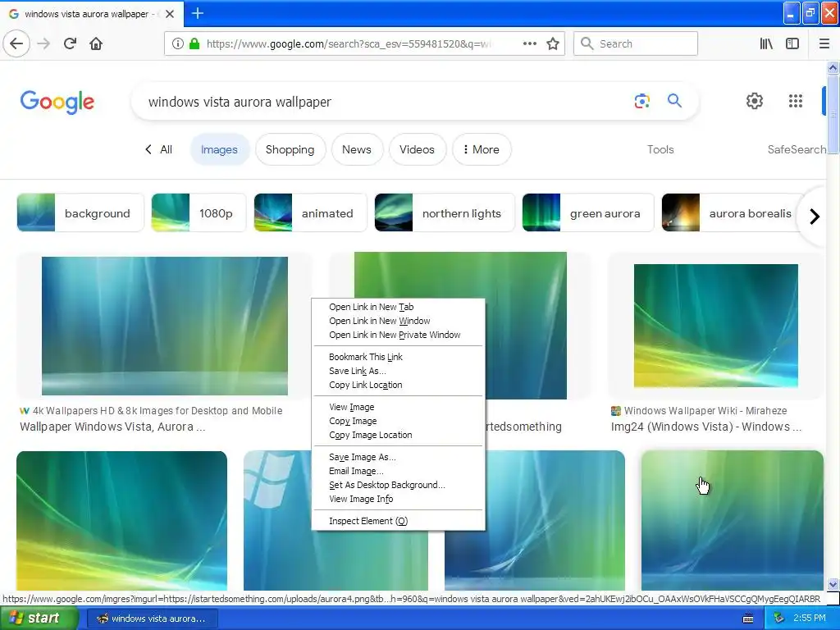
Task: Open the Windows Wallpaper Wiki Img24 thumbnail
Action: point(715,326)
